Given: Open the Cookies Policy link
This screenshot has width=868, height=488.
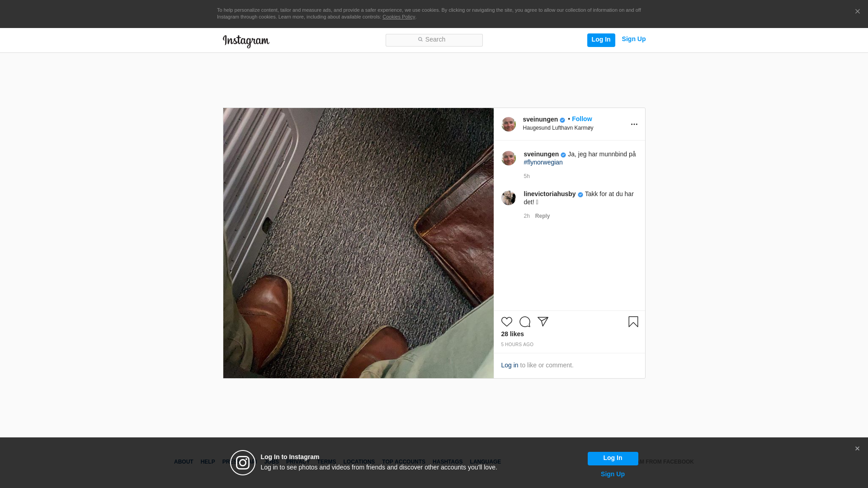Looking at the screenshot, I should 398,17.
